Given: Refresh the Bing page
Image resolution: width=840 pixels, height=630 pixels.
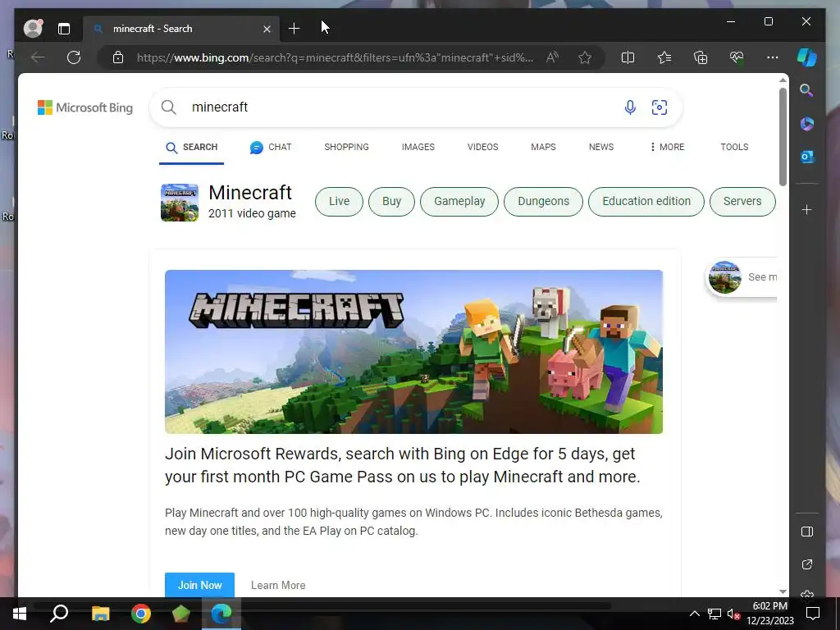Looking at the screenshot, I should point(74,57).
